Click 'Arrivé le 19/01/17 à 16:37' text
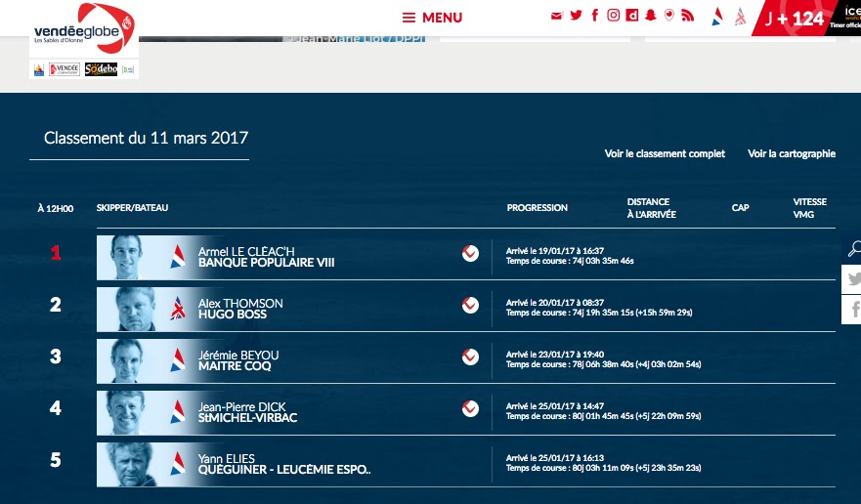The width and height of the screenshot is (861, 504). pos(554,251)
